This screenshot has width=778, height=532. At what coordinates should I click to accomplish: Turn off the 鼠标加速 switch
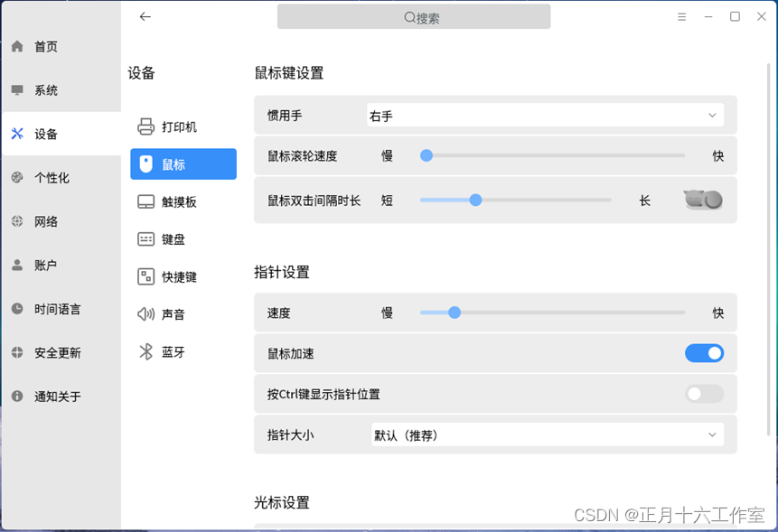tap(704, 353)
